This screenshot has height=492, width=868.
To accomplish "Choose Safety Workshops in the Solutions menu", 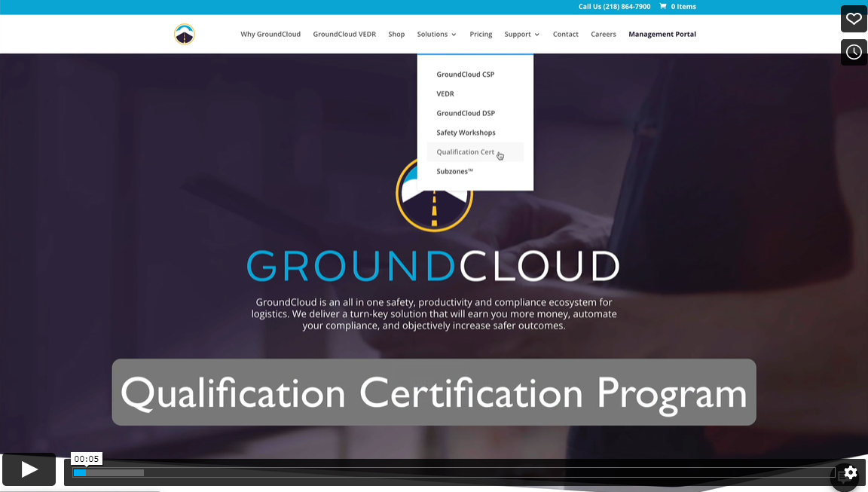I will click(x=466, y=132).
